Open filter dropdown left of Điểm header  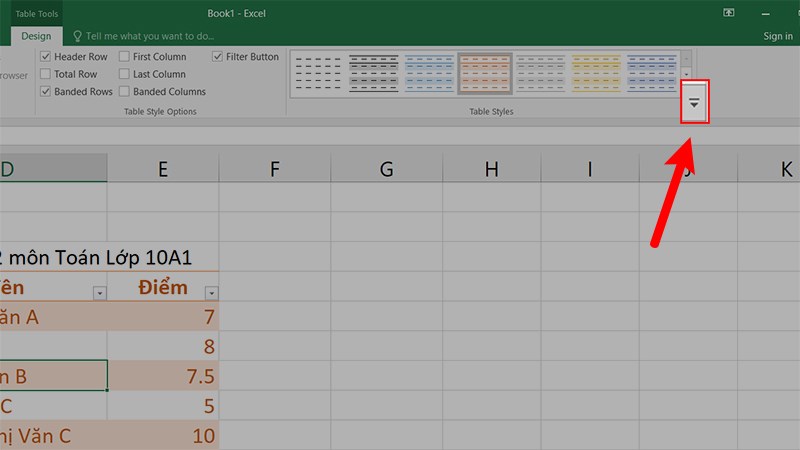point(99,293)
